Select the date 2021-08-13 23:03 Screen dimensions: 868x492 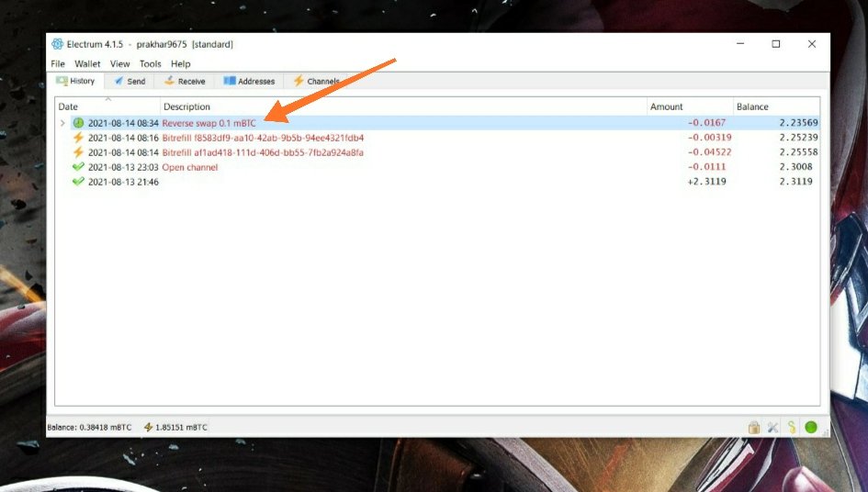123,167
